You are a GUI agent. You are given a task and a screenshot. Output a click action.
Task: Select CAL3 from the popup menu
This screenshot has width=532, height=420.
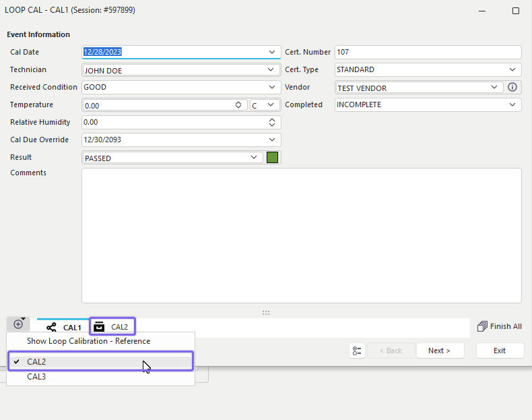(x=36, y=377)
